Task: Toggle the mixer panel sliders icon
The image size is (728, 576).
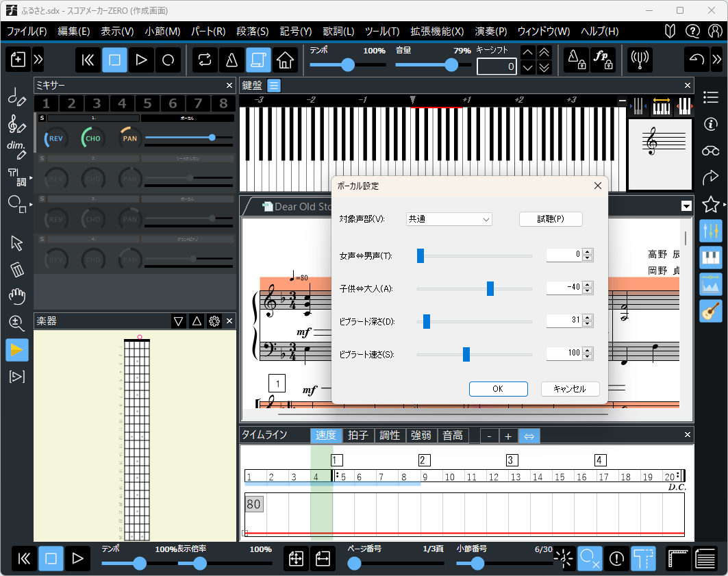Action: (711, 231)
